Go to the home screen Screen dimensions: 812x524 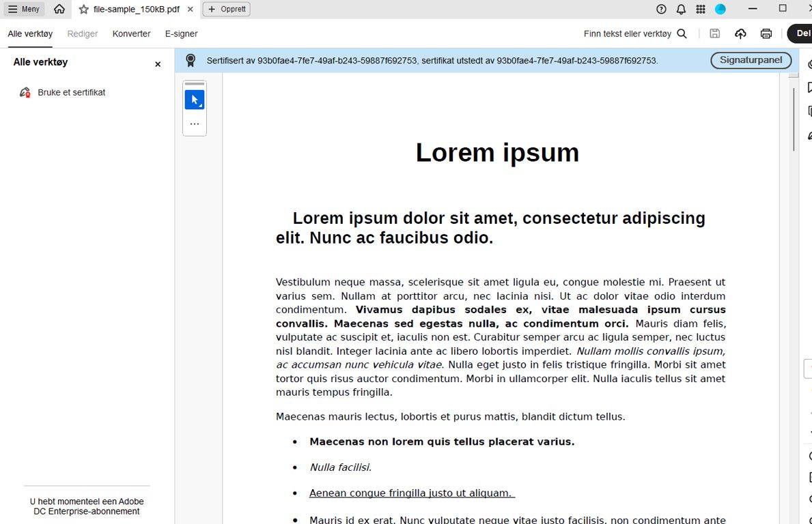(59, 9)
